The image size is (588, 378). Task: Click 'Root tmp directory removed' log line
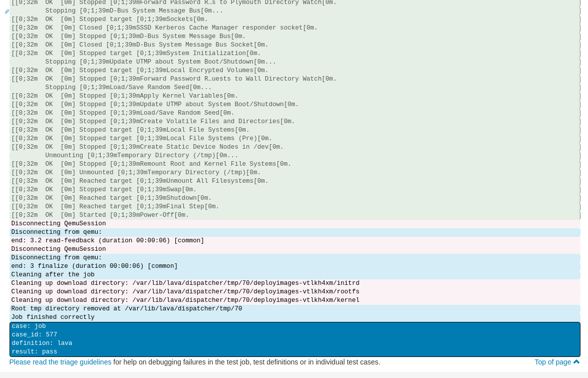click(295, 308)
